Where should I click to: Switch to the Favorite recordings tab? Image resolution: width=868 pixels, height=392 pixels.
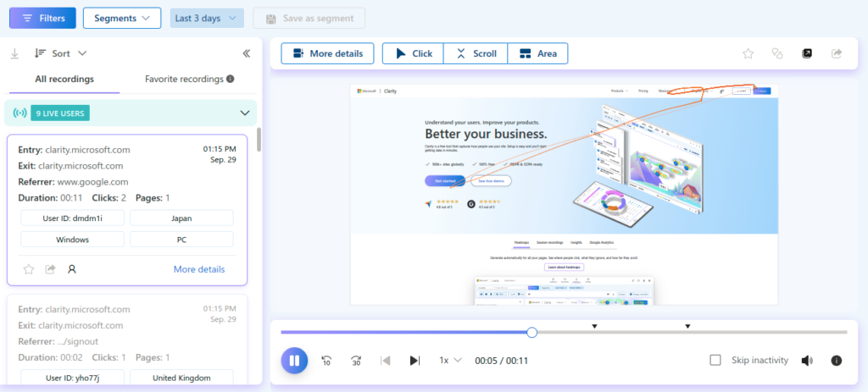point(184,79)
